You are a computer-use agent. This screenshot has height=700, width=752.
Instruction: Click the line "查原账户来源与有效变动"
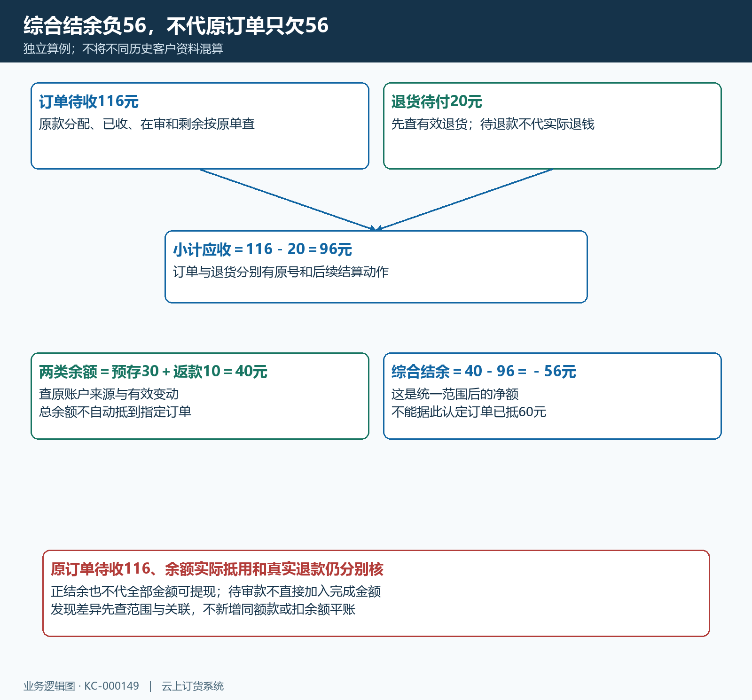109,394
